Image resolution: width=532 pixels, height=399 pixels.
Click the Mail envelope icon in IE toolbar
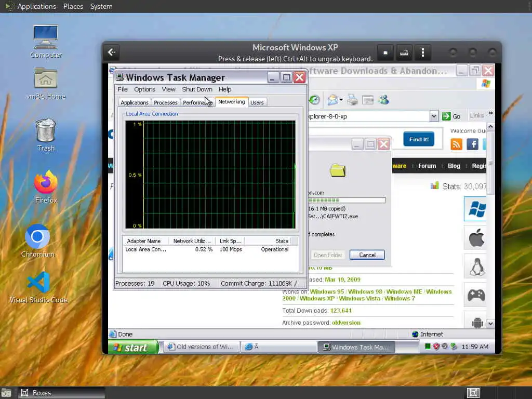[332, 100]
